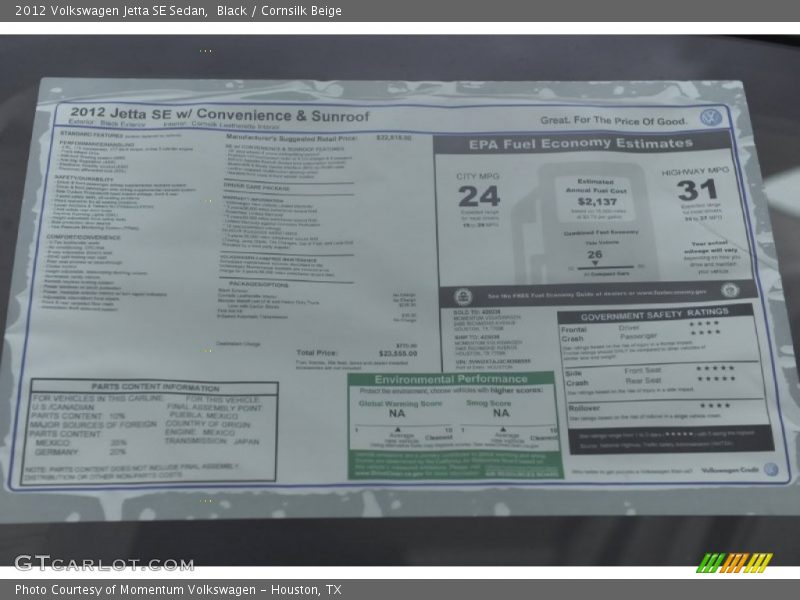This screenshot has height=600, width=800.
Task: Click the 'PARTS CONTENT INFORMATION' header
Action: [155, 388]
